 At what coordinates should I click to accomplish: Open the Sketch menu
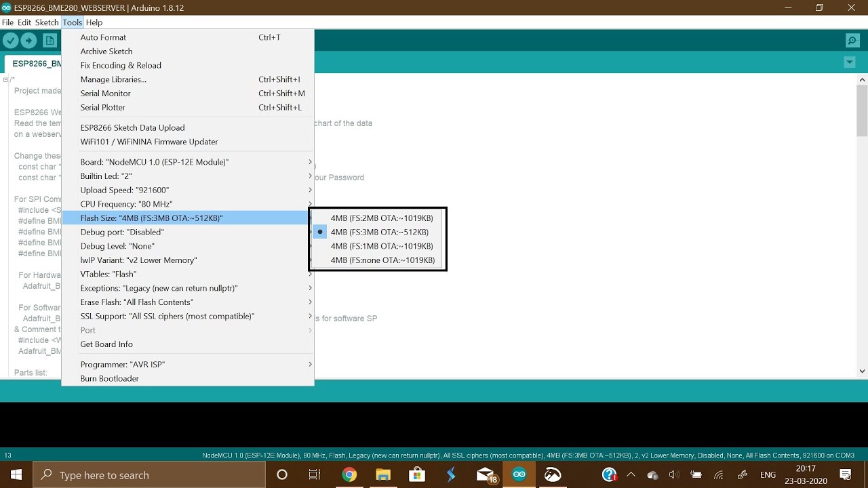[47, 22]
